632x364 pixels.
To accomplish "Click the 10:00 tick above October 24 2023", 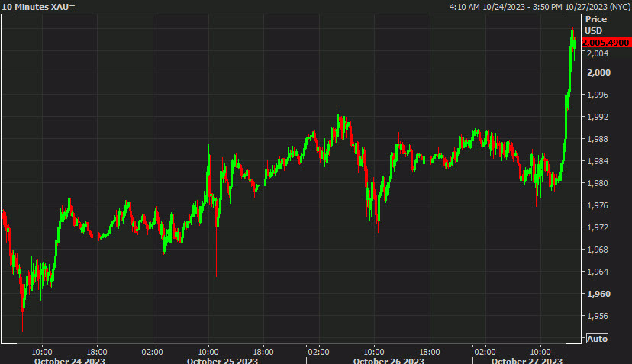I will coord(42,352).
